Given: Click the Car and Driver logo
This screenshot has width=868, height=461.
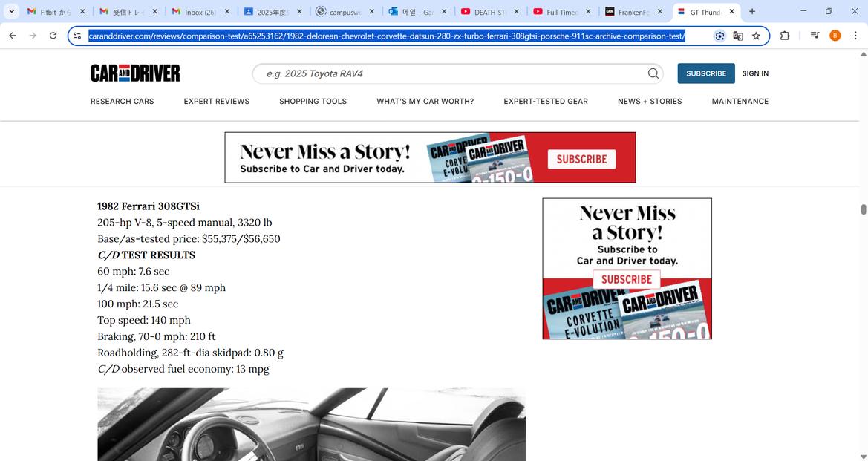Looking at the screenshot, I should pos(135,73).
